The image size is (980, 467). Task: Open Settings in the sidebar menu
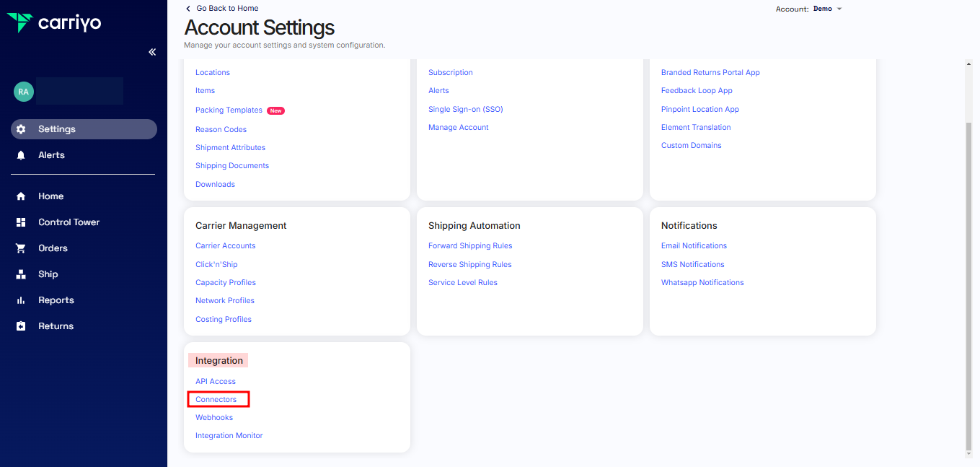[x=84, y=129]
